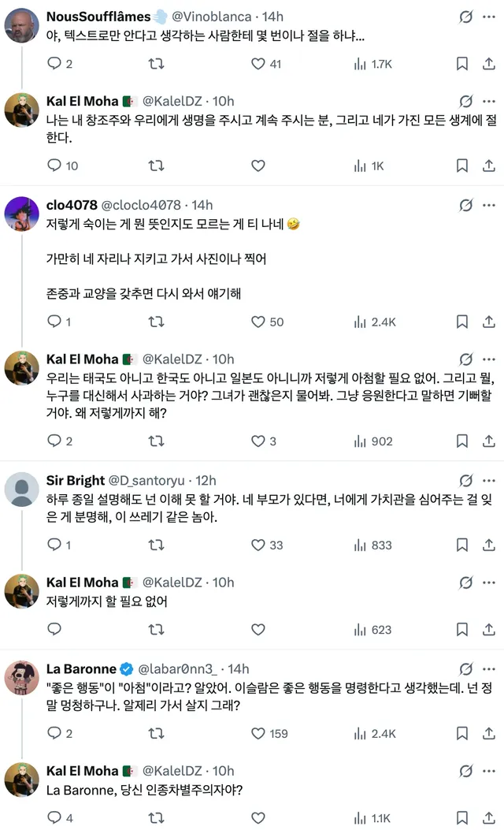Screen dimensions: 504x830
Task: Share the La Baronne tweet
Action: click(488, 733)
